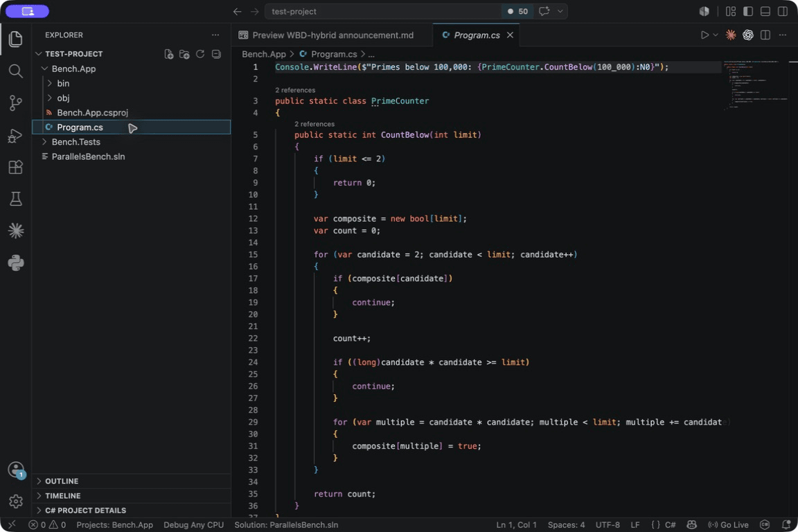Click UTF-8 encoding in status bar
The image size is (798, 532).
point(607,524)
